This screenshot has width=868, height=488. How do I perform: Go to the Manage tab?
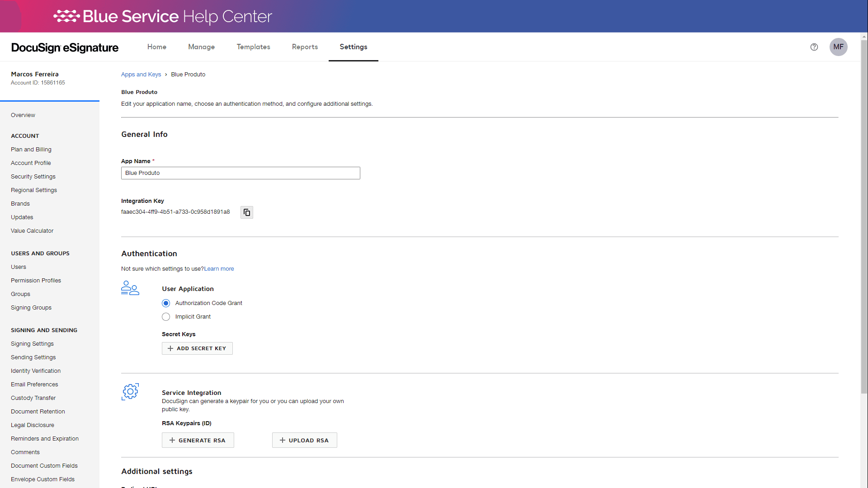pos(201,47)
